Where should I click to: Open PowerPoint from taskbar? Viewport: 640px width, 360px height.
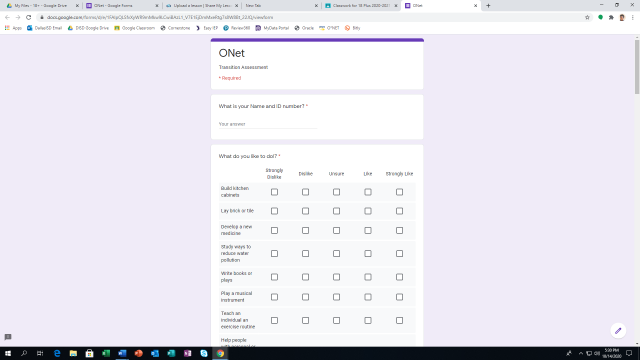138,353
